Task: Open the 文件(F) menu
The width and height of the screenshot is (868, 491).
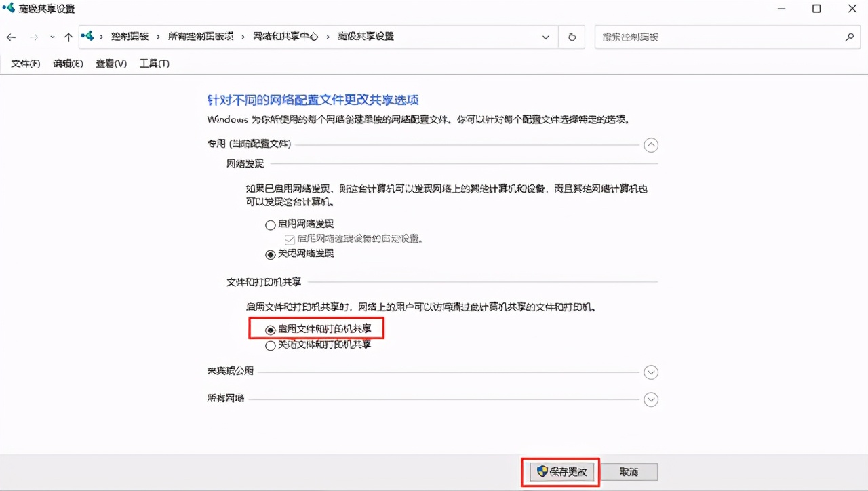Action: tap(24, 63)
